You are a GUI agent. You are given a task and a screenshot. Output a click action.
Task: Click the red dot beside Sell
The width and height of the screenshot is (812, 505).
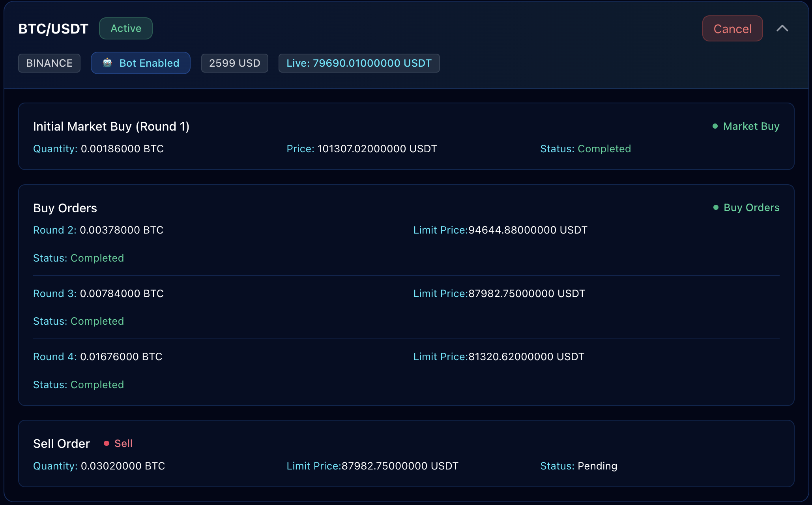click(x=107, y=443)
